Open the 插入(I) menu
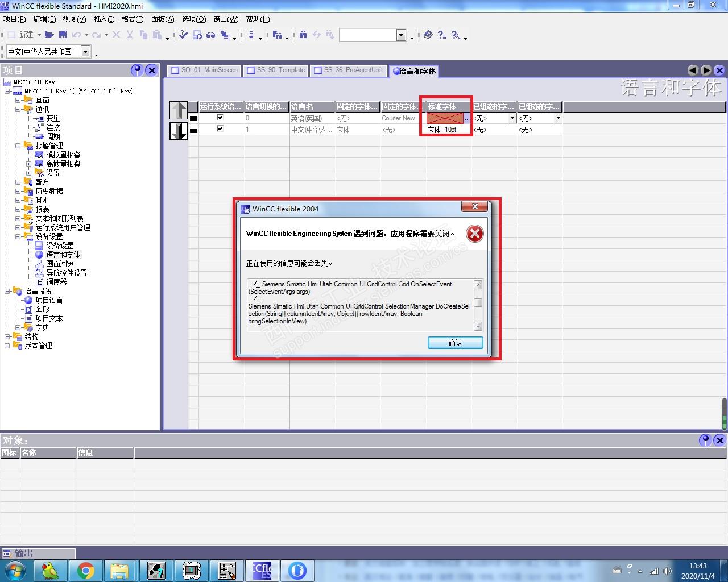This screenshot has width=728, height=582. pyautogui.click(x=104, y=19)
